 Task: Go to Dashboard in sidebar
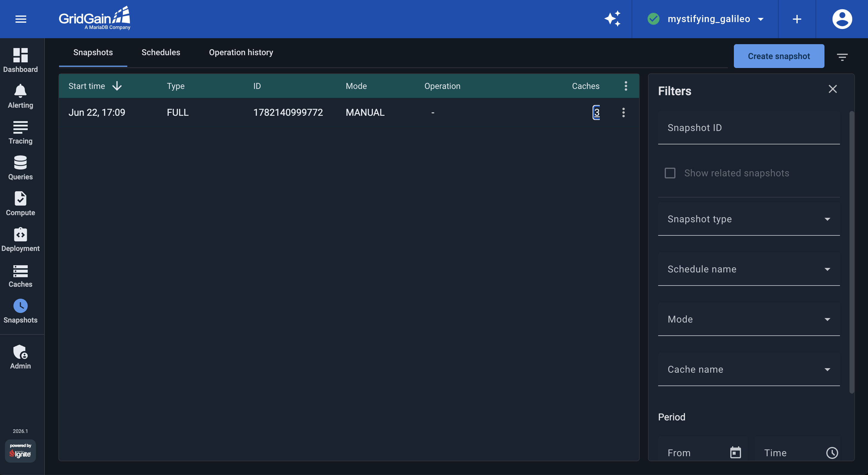pyautogui.click(x=21, y=60)
